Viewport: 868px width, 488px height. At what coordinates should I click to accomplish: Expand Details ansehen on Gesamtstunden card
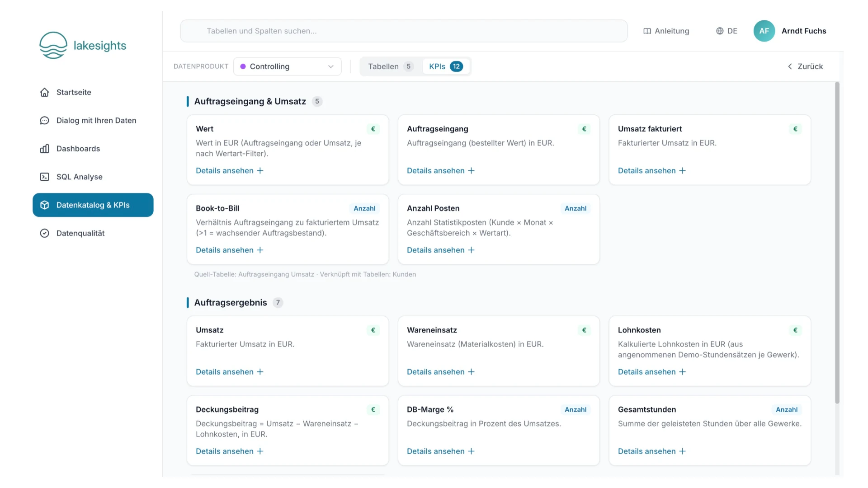tap(652, 451)
